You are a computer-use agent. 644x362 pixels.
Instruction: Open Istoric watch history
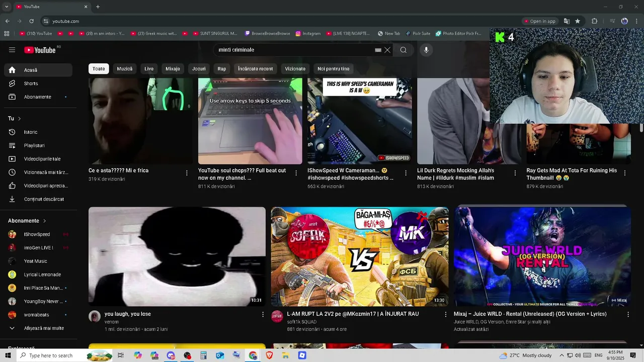[38, 132]
